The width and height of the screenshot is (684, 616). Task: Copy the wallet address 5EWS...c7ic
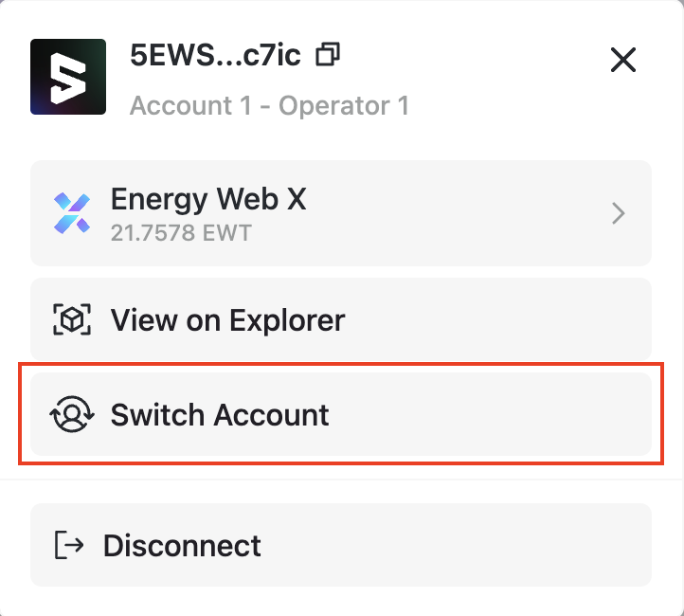[328, 56]
